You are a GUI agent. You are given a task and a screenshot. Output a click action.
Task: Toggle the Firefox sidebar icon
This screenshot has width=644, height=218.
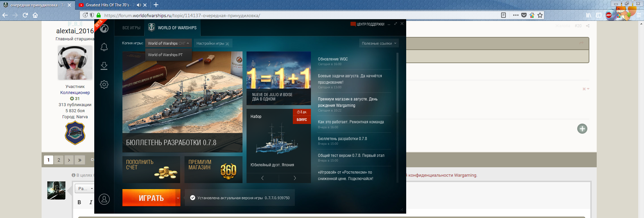click(x=599, y=15)
